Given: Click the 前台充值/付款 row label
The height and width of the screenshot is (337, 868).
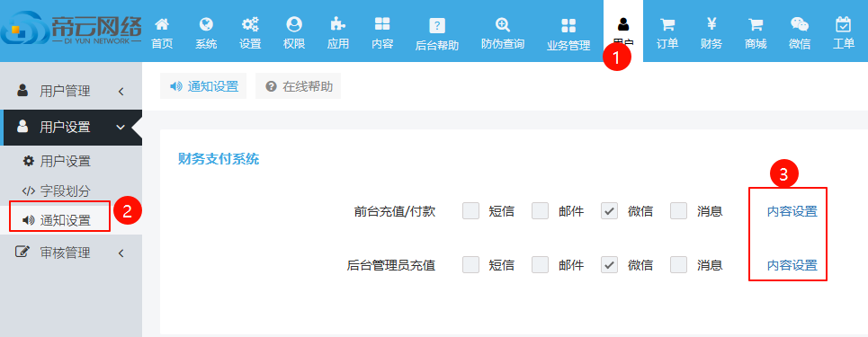Looking at the screenshot, I should [395, 211].
